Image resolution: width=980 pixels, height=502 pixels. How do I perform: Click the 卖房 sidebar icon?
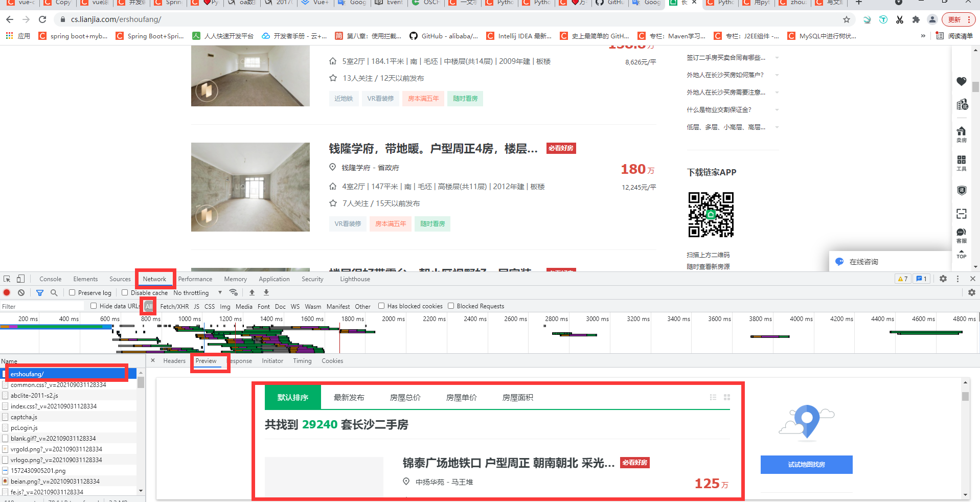tap(962, 134)
